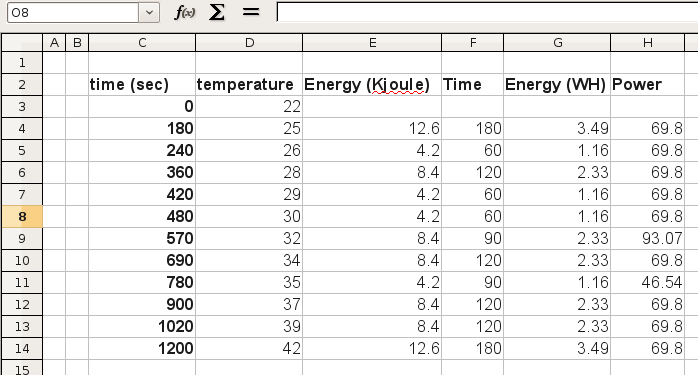Open the Function Wizard f(x) icon
The height and width of the screenshot is (375, 698).
click(184, 12)
